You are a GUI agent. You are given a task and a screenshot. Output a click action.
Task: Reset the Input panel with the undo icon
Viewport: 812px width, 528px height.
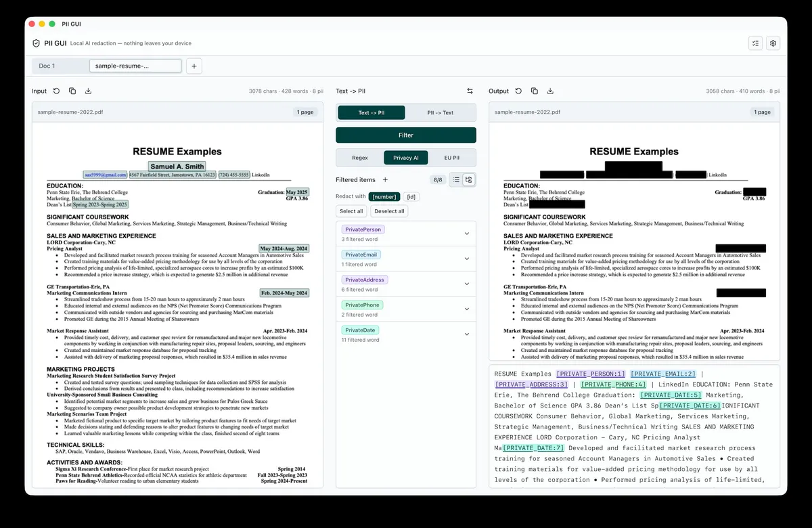[x=56, y=91]
